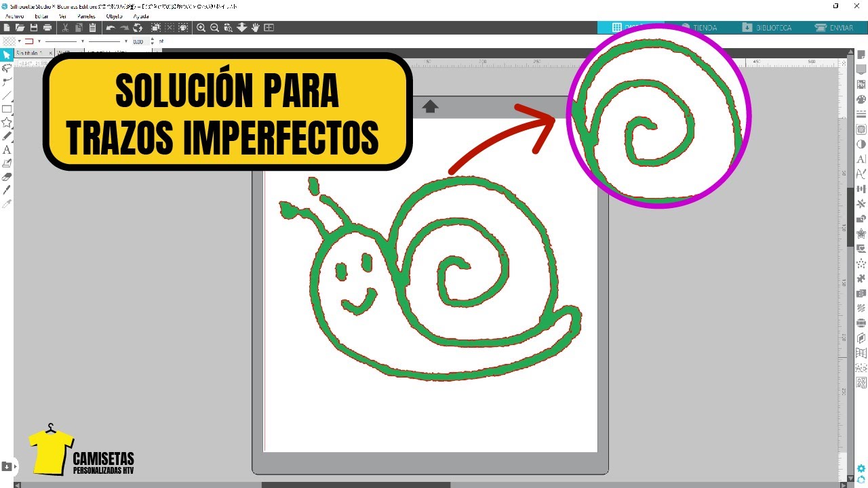The width and height of the screenshot is (868, 488).
Task: Undo the last action
Action: coord(111,28)
